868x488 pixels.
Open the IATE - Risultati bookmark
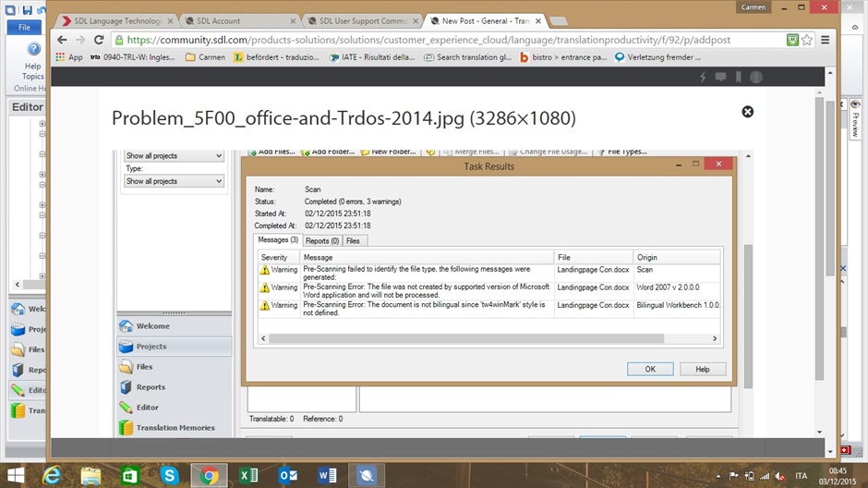pos(372,57)
